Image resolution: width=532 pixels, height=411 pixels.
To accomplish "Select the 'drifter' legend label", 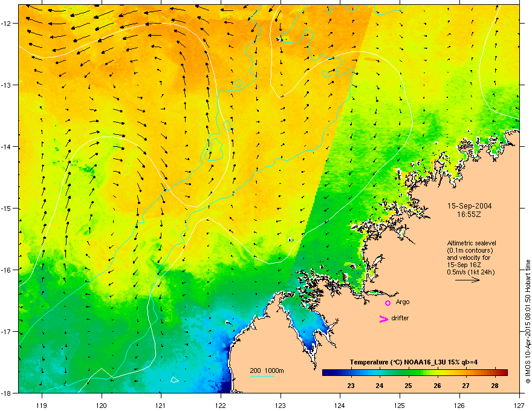I will (400, 318).
